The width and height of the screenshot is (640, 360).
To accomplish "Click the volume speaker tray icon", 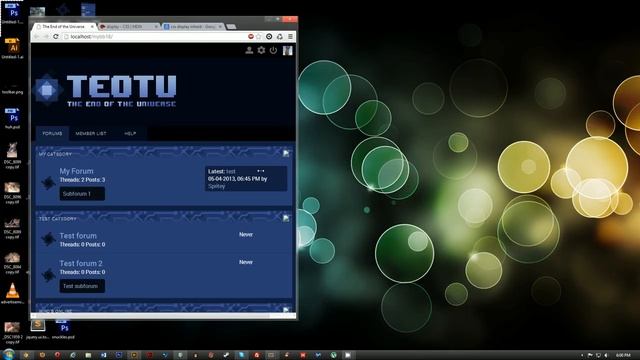I will [606, 356].
